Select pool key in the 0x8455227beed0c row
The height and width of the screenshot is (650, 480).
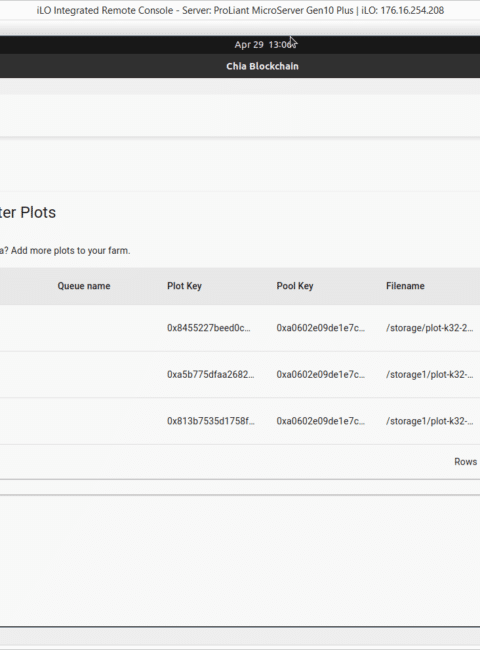[x=320, y=328]
